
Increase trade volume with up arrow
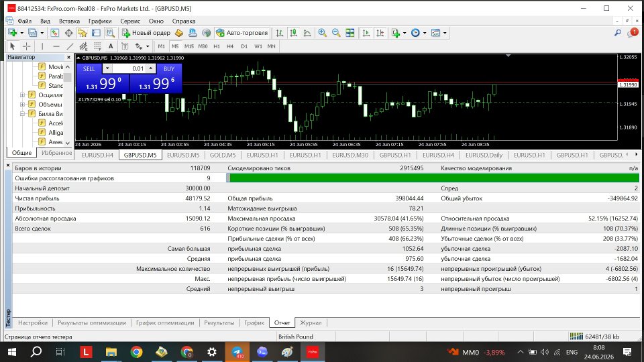pos(151,68)
